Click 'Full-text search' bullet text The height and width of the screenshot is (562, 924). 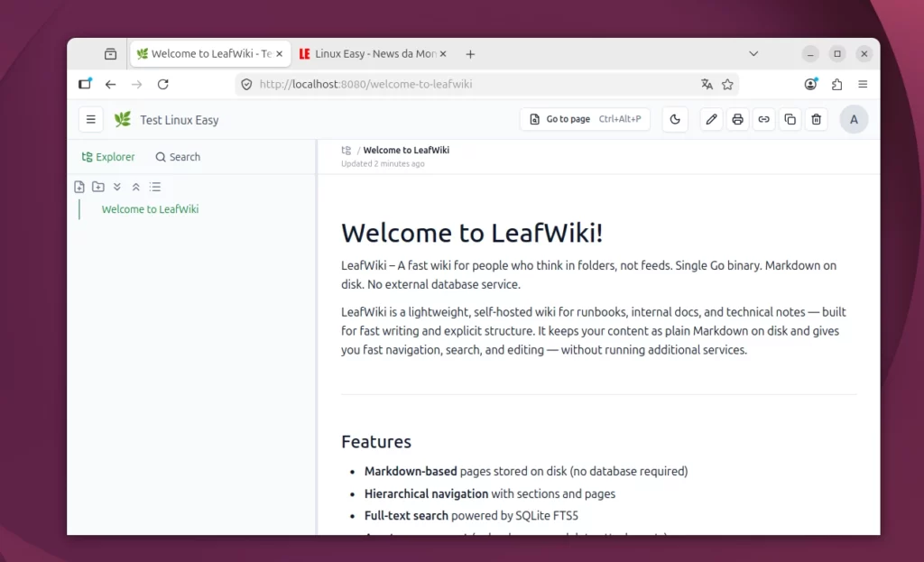click(x=406, y=515)
